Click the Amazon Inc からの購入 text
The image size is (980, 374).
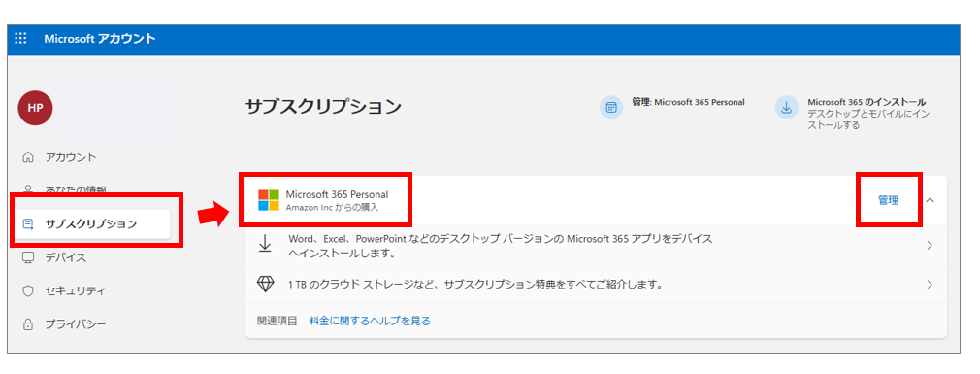pos(332,207)
